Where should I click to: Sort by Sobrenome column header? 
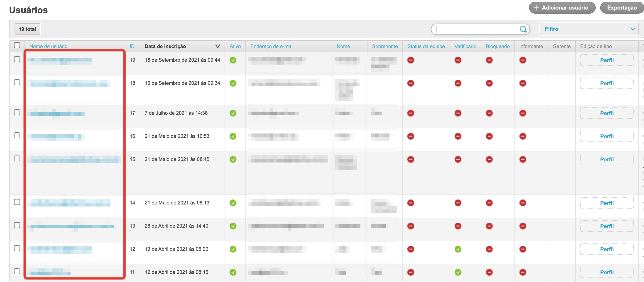click(x=384, y=46)
